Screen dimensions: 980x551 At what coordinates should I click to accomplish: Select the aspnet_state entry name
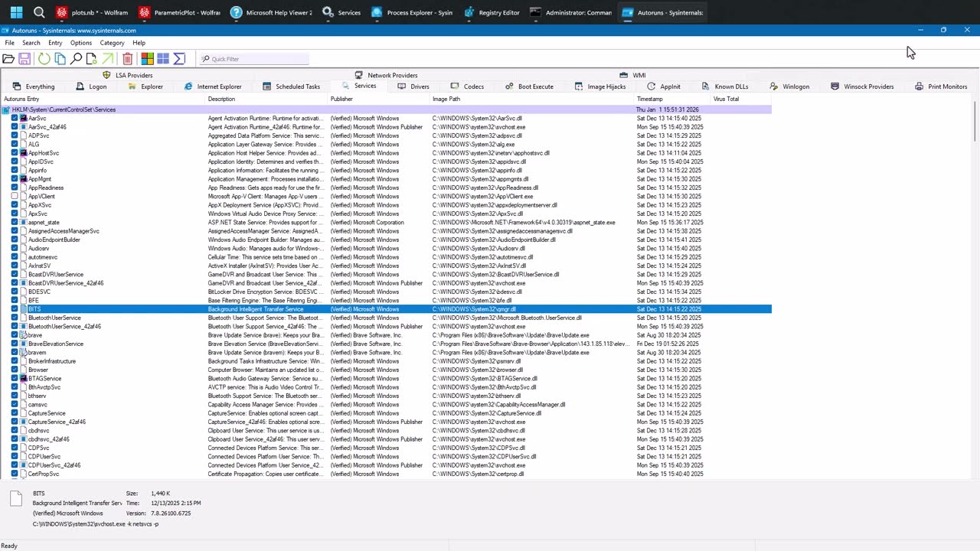(44, 223)
